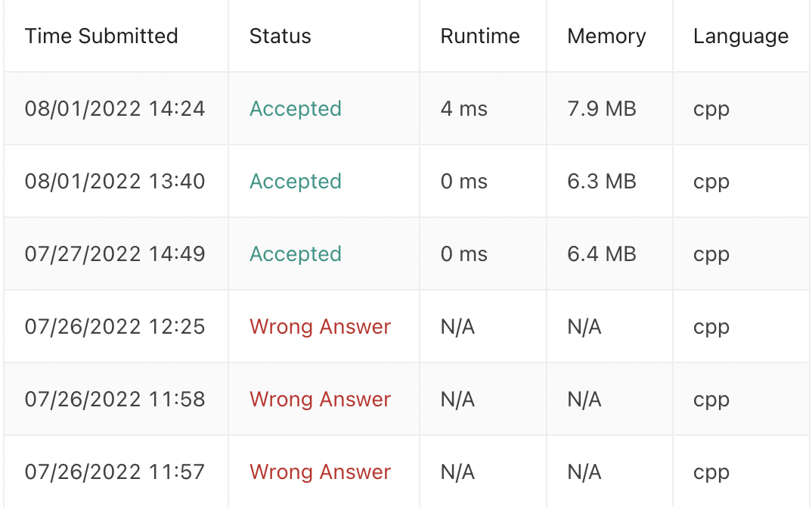Open the Accepted submission from 08/01/2022 13:40
The image size is (812, 507).
coord(295,182)
